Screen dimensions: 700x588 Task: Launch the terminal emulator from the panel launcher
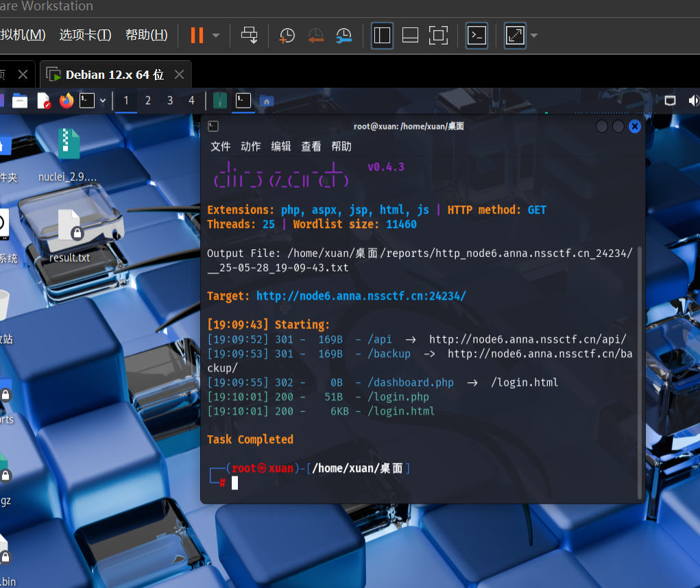click(x=87, y=101)
